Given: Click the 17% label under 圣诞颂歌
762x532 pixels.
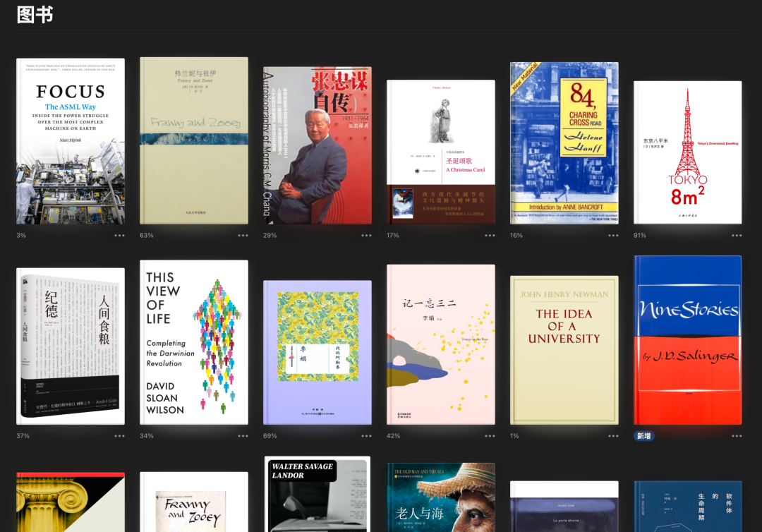Looking at the screenshot, I should click(393, 236).
